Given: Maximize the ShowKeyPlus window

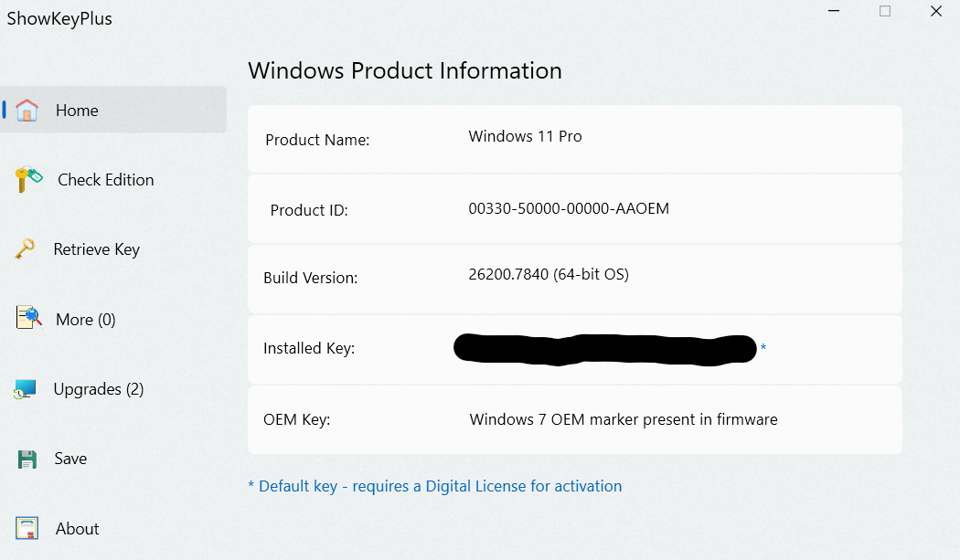Looking at the screenshot, I should [885, 11].
